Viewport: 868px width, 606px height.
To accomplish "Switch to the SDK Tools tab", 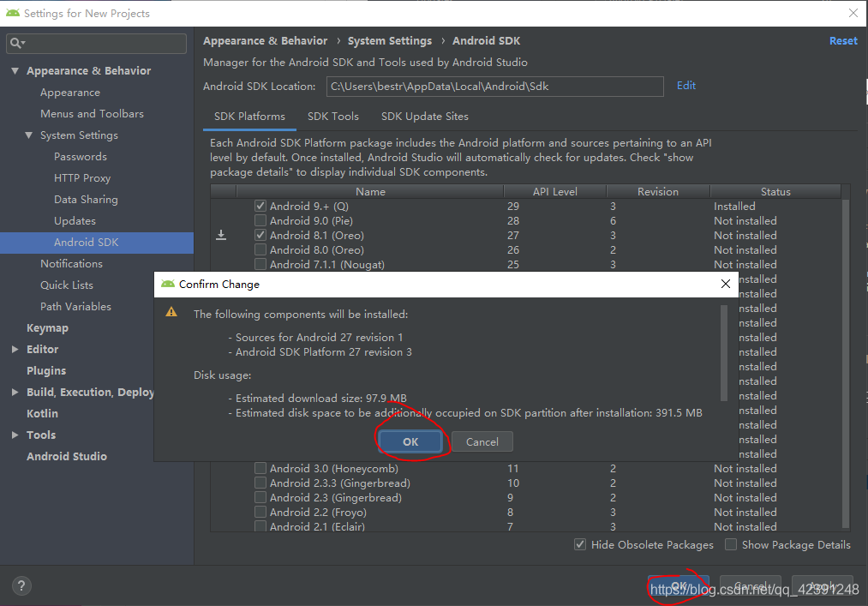I will point(333,117).
